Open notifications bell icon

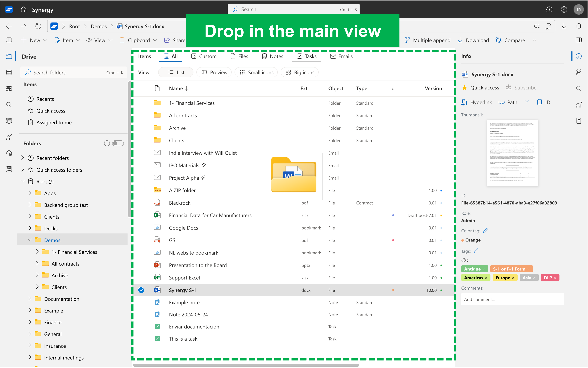tap(579, 26)
